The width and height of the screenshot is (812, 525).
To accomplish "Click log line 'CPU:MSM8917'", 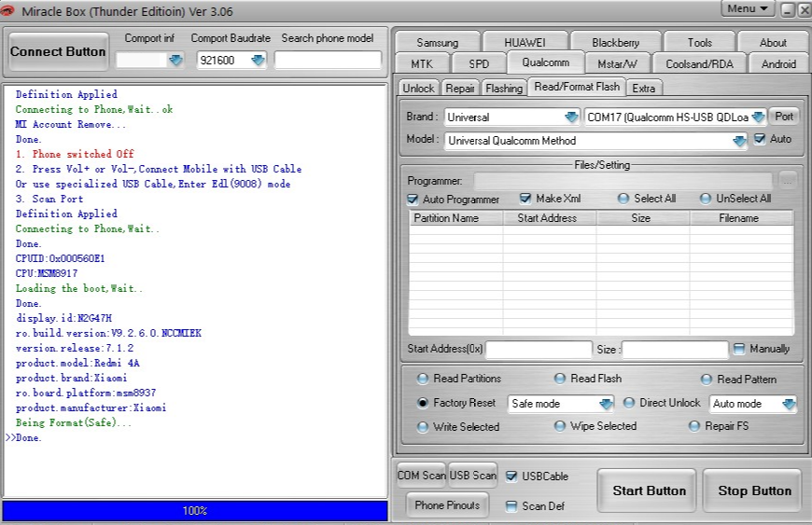I will pos(47,273).
